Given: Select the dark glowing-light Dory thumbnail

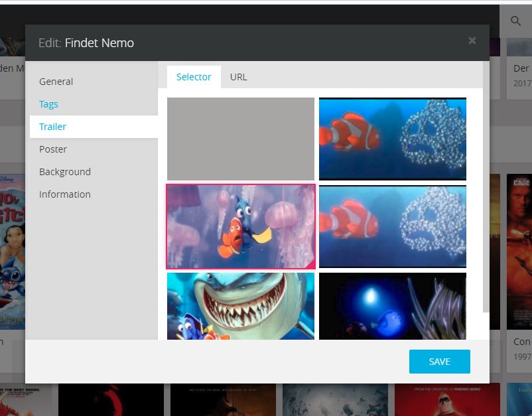Looking at the screenshot, I should tap(393, 306).
